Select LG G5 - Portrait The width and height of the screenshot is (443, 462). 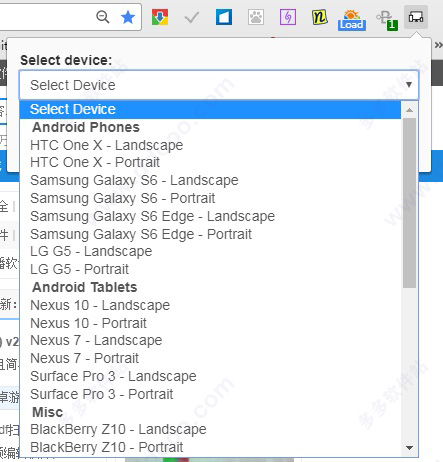click(x=210, y=269)
